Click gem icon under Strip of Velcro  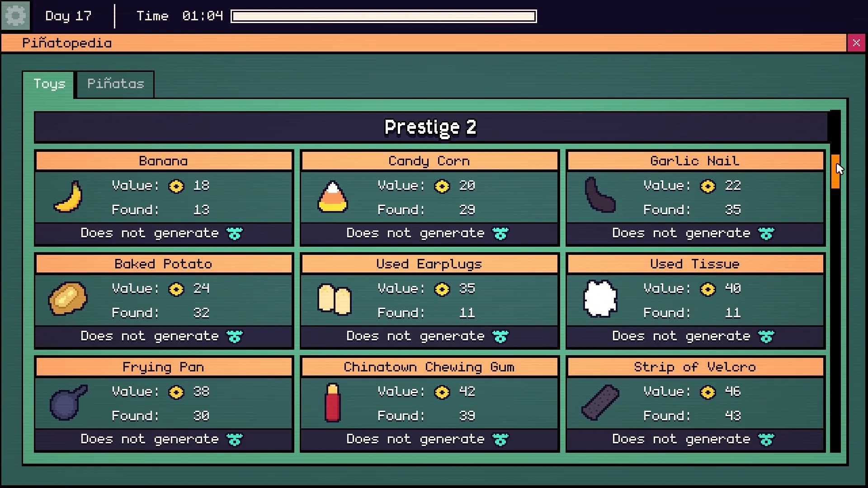766,440
